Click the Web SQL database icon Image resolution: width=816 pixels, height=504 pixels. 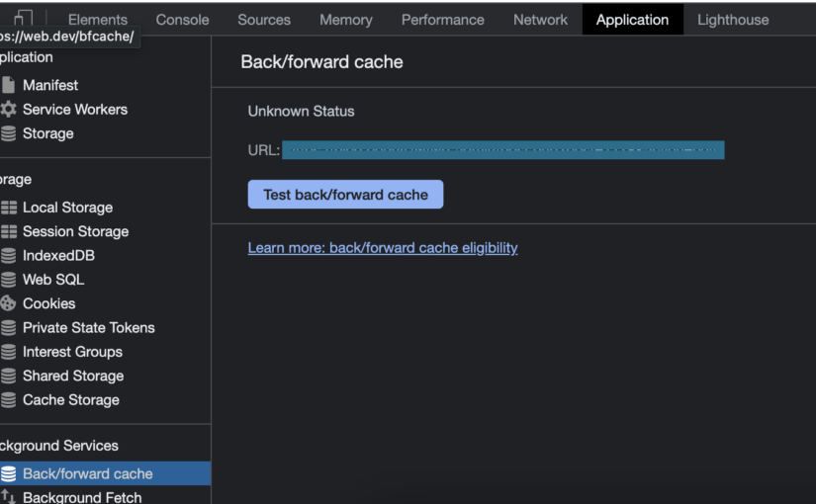(9, 280)
